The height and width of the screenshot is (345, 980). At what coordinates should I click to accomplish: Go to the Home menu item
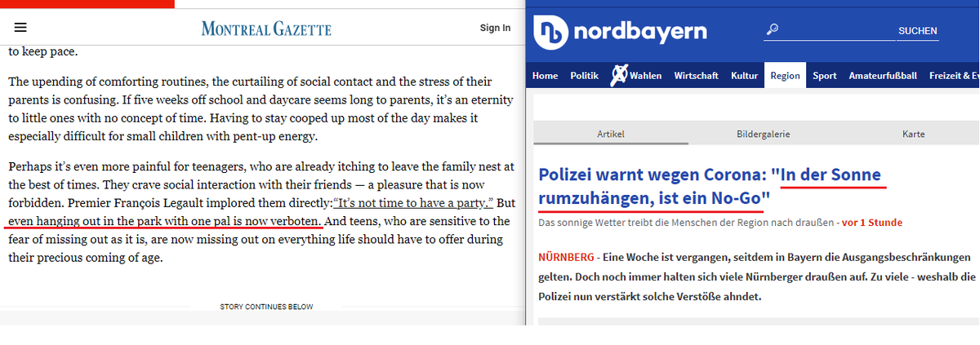[545, 76]
